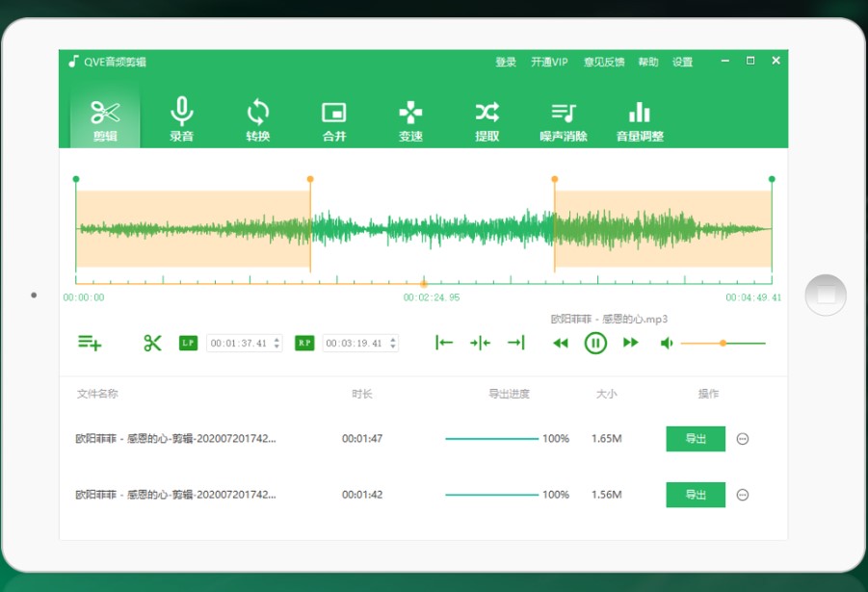Increase LP time with stepper arrow
This screenshot has width=868, height=592.
coord(277,339)
